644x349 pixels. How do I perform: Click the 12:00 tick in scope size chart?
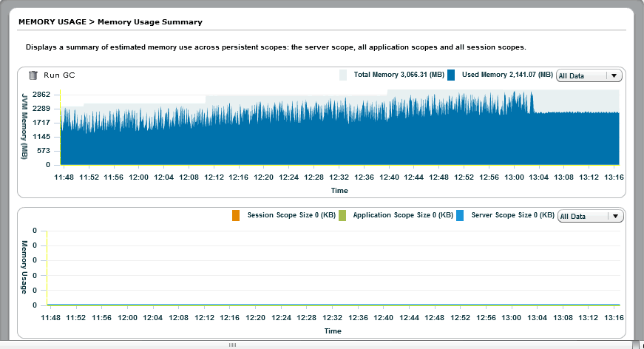pyautogui.click(x=127, y=318)
